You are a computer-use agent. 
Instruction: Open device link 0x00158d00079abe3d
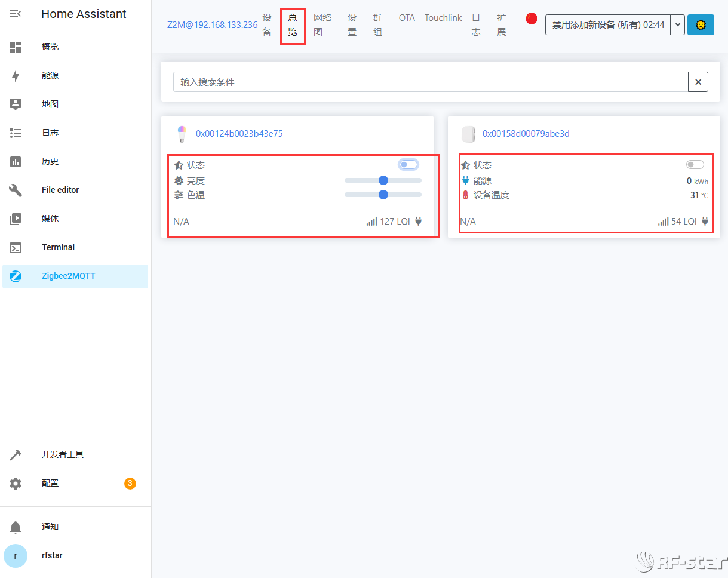coord(526,134)
